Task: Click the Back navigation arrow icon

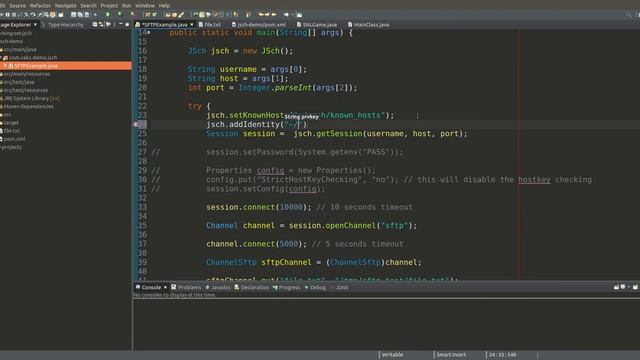Action: (x=273, y=15)
